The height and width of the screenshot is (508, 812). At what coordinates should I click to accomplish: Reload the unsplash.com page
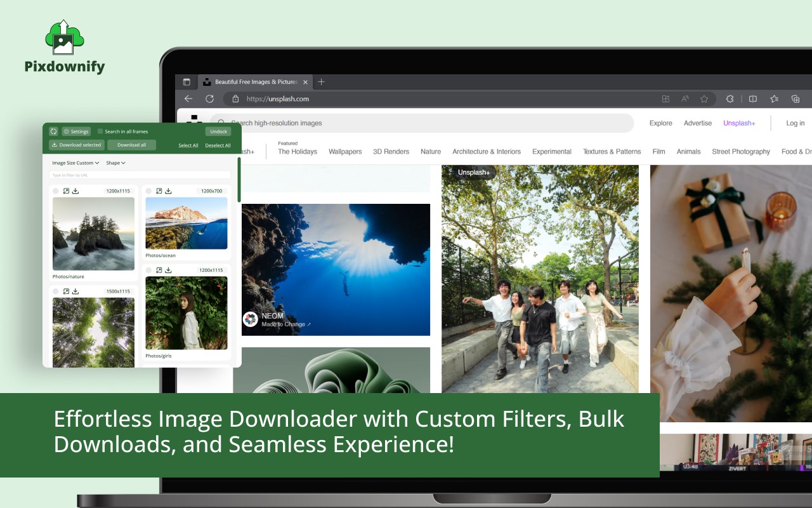pos(209,98)
